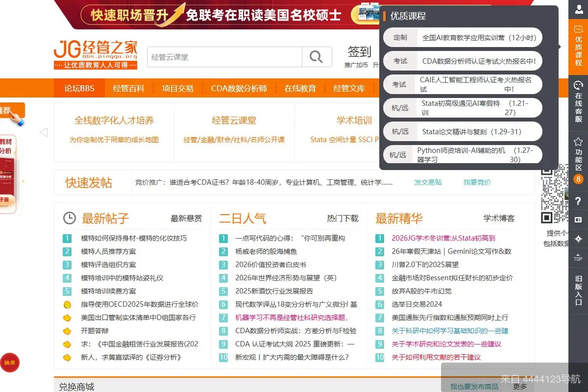Click the sidebar icon below the question mark
This screenshot has width=588, height=392.
click(578, 220)
